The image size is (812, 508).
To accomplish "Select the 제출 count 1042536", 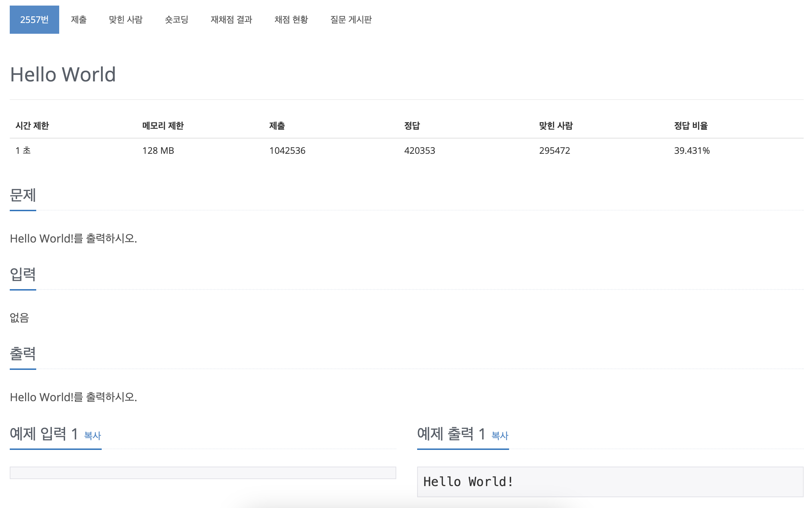I will 286,151.
